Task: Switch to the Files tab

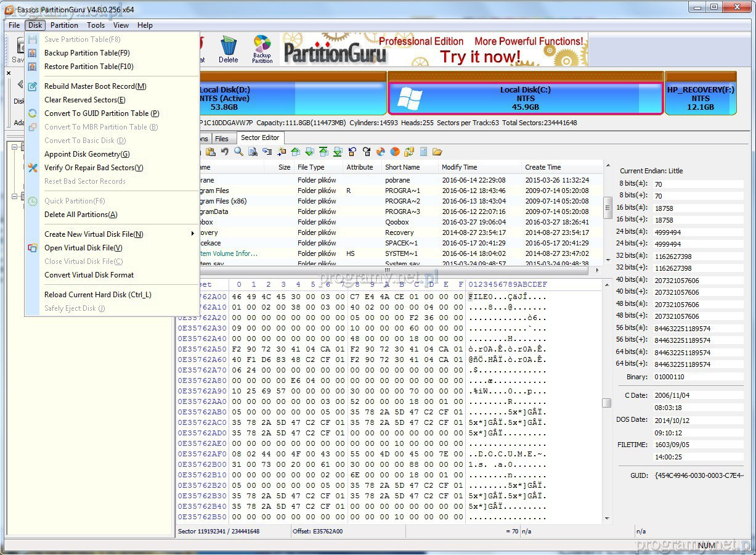Action: (222, 139)
